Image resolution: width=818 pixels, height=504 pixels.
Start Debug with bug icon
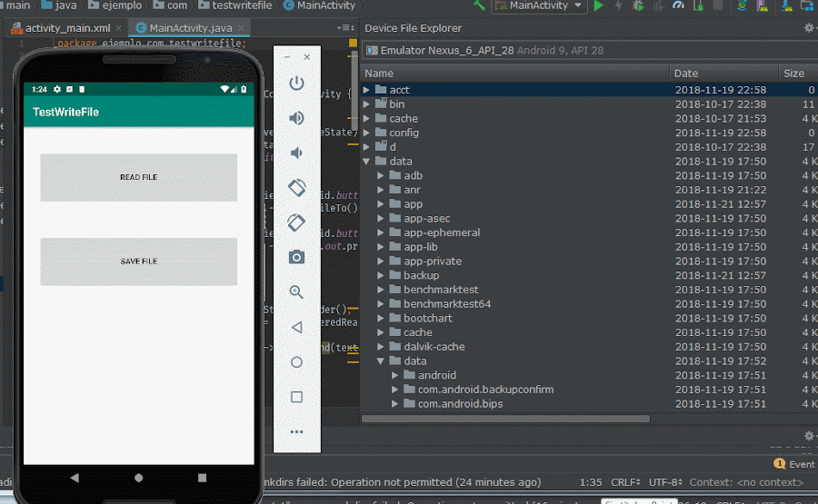tap(637, 5)
